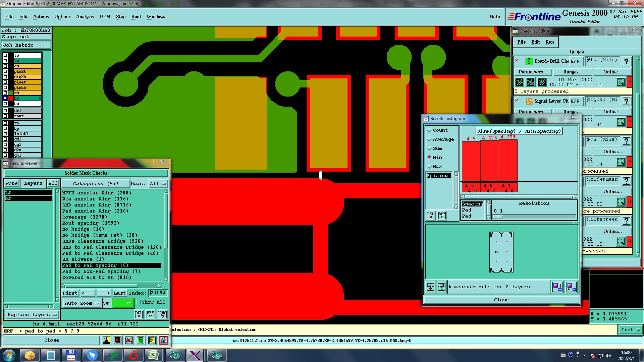The image size is (644, 362).
Task: Click Parameters... for Board-Drill check
Action: (x=532, y=72)
